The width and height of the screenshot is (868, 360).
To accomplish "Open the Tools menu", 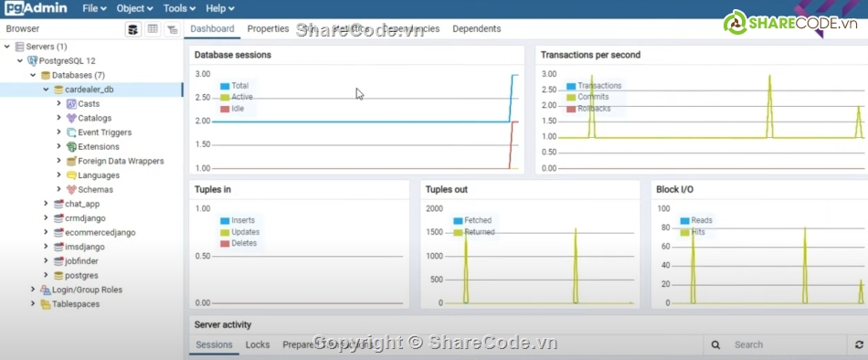I will (179, 8).
